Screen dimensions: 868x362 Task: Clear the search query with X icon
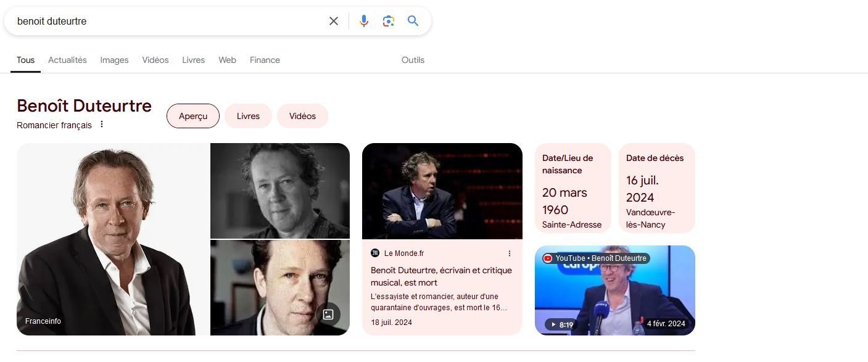coord(334,21)
